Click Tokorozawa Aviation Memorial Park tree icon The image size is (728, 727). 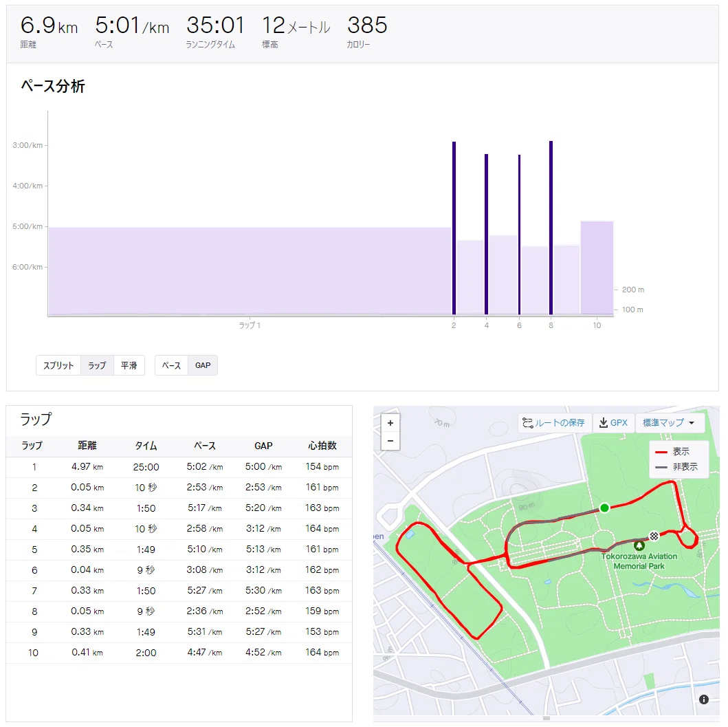click(639, 545)
